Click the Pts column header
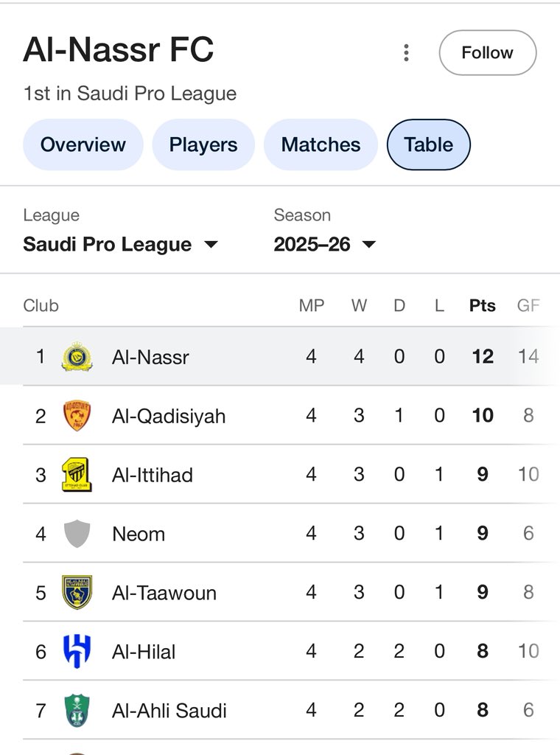 (482, 306)
